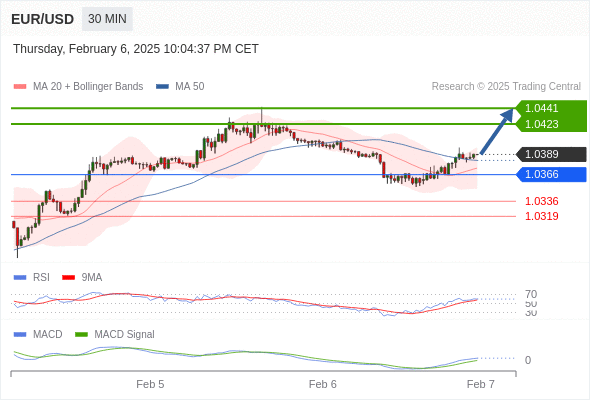Click the MACD blue legend swatch
Viewport: 590px width, 400px height.
pos(20,335)
